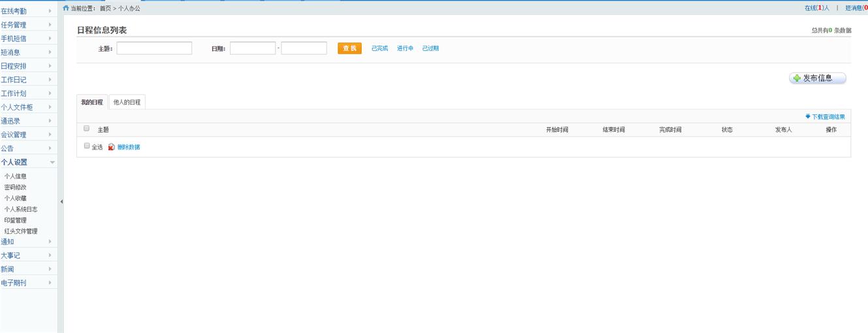The height and width of the screenshot is (333, 868).
Task: Open 印鉴管理 from the sidebar
Action: tap(16, 220)
